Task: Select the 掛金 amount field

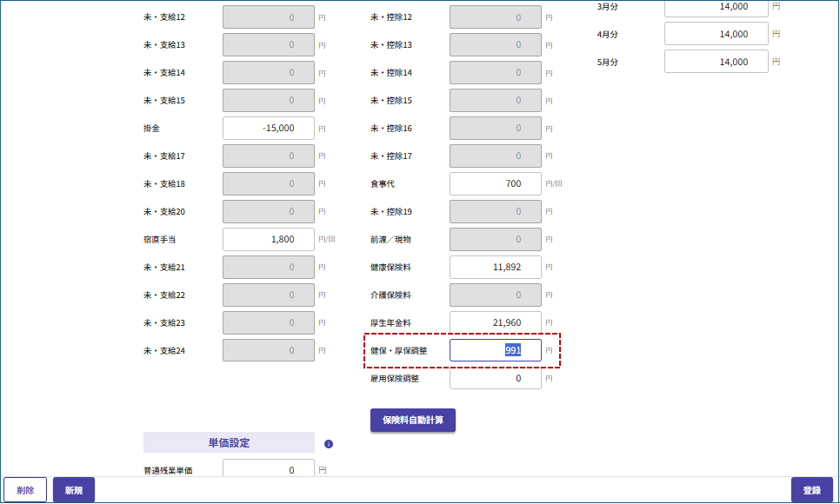Action: click(x=268, y=128)
